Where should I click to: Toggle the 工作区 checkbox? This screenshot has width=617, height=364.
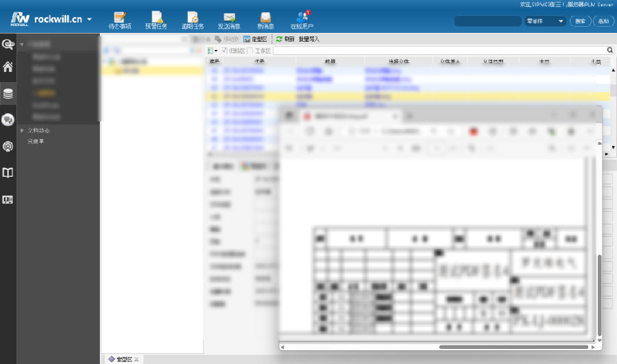[250, 50]
